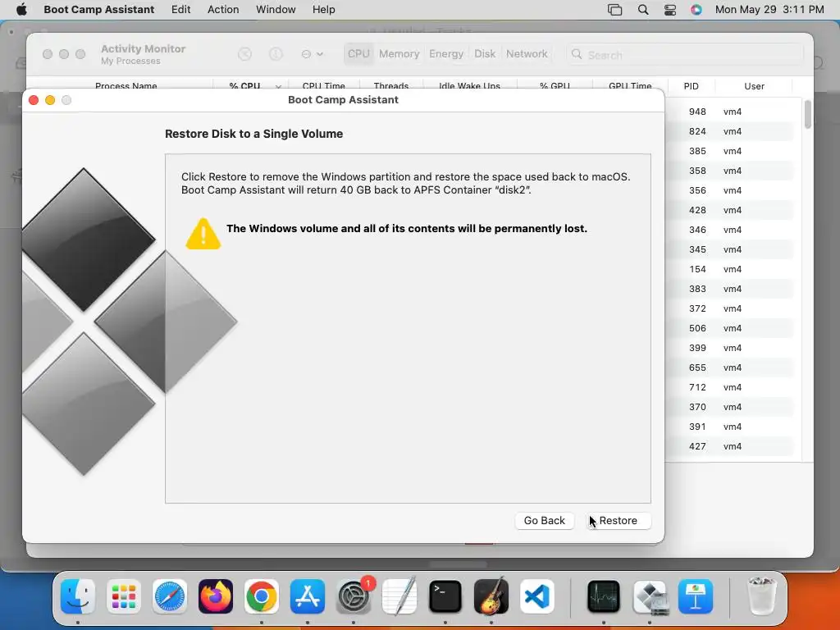Click the stop process icon in Activity Monitor

pos(244,54)
